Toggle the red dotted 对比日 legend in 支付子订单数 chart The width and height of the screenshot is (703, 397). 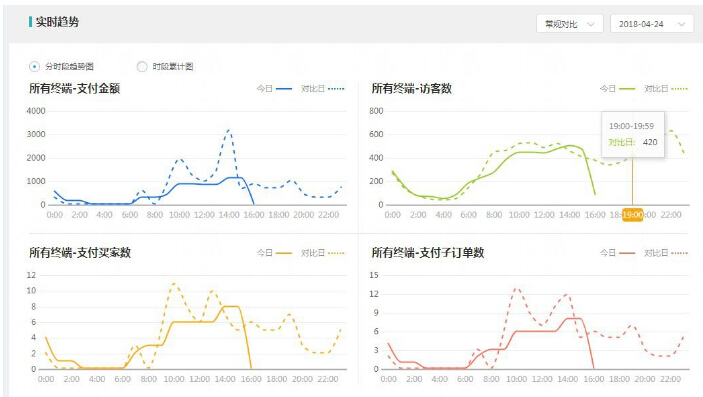pos(666,253)
